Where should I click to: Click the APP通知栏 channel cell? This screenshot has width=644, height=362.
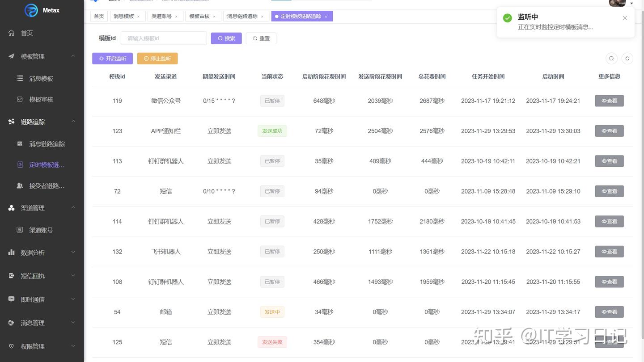[x=166, y=131]
